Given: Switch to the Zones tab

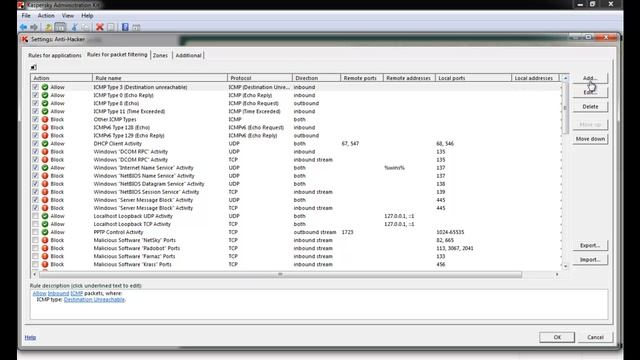Looking at the screenshot, I should [160, 55].
